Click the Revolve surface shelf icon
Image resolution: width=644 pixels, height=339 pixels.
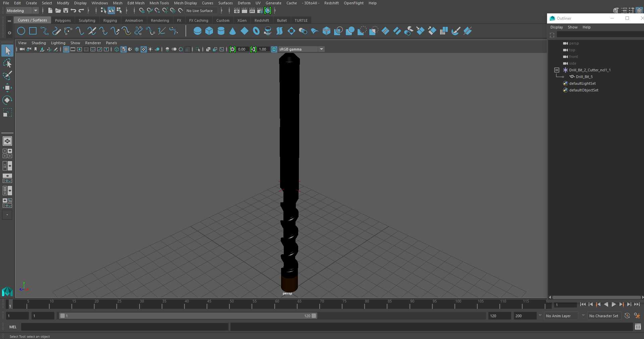pyautogui.click(x=268, y=31)
